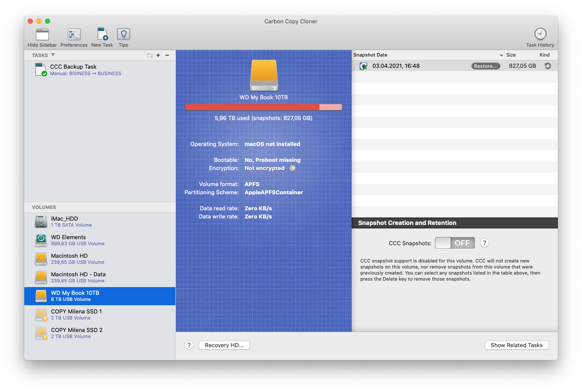Click the data write rate Zero KB/s value
Screen dimensions: 582x392
[258, 217]
